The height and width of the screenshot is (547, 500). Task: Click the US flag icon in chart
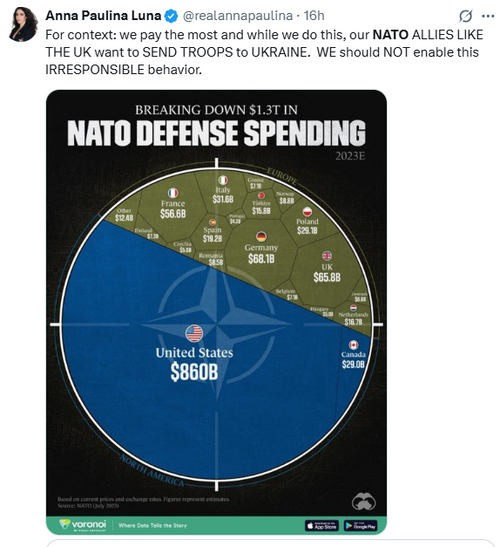click(x=194, y=333)
